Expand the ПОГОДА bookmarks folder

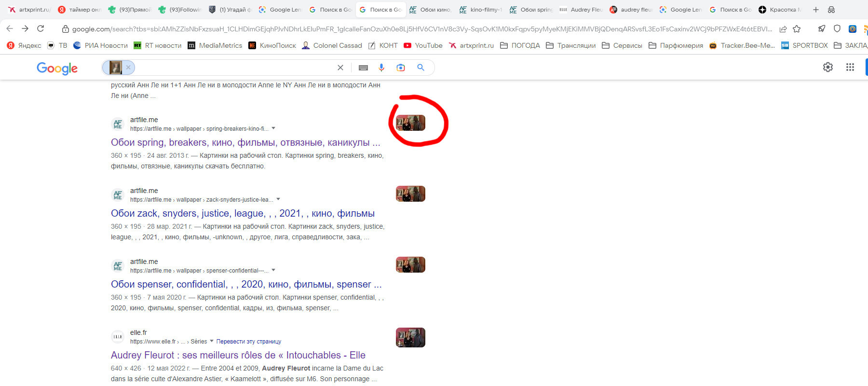520,45
